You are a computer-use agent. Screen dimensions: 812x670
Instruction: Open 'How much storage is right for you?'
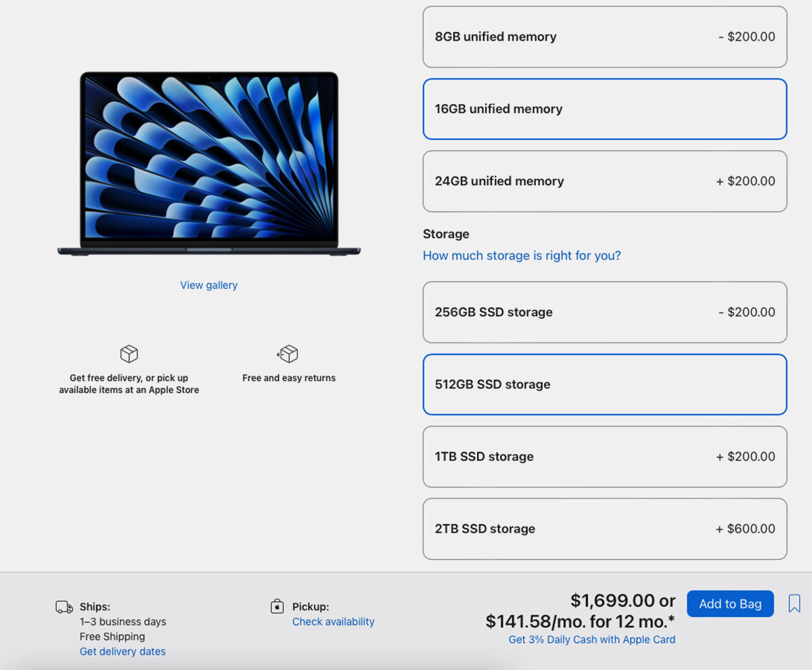(x=521, y=256)
